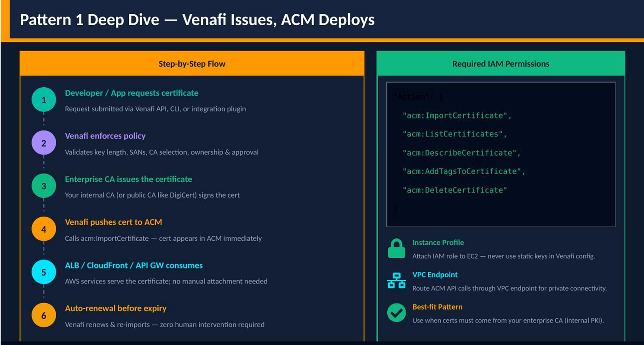Click 'AWS services serve the certificate' line
The height and width of the screenshot is (345, 644).
(166, 281)
